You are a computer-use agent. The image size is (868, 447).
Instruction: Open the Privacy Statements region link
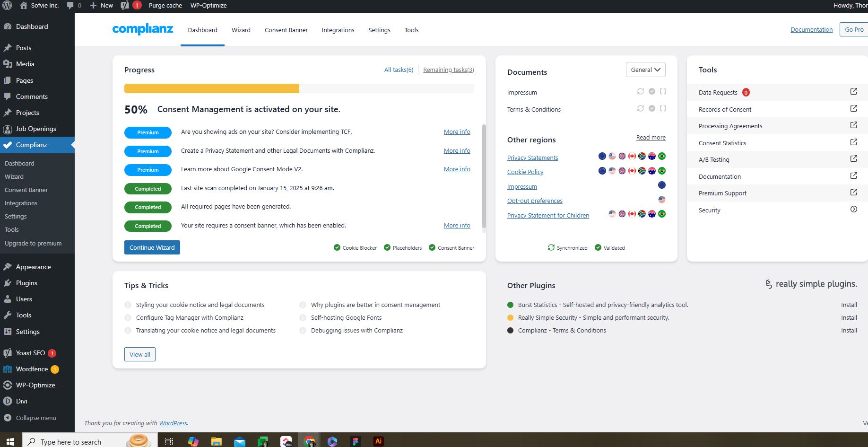532,158
